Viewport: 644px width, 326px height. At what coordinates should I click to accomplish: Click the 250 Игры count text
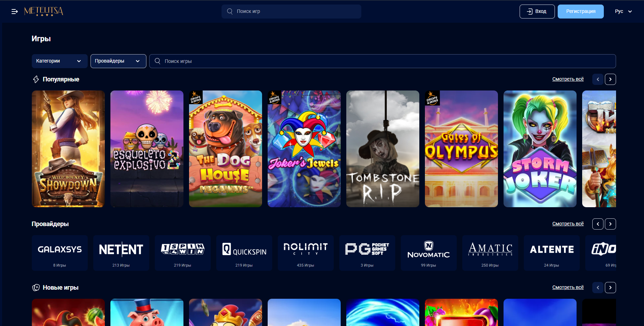click(x=490, y=266)
